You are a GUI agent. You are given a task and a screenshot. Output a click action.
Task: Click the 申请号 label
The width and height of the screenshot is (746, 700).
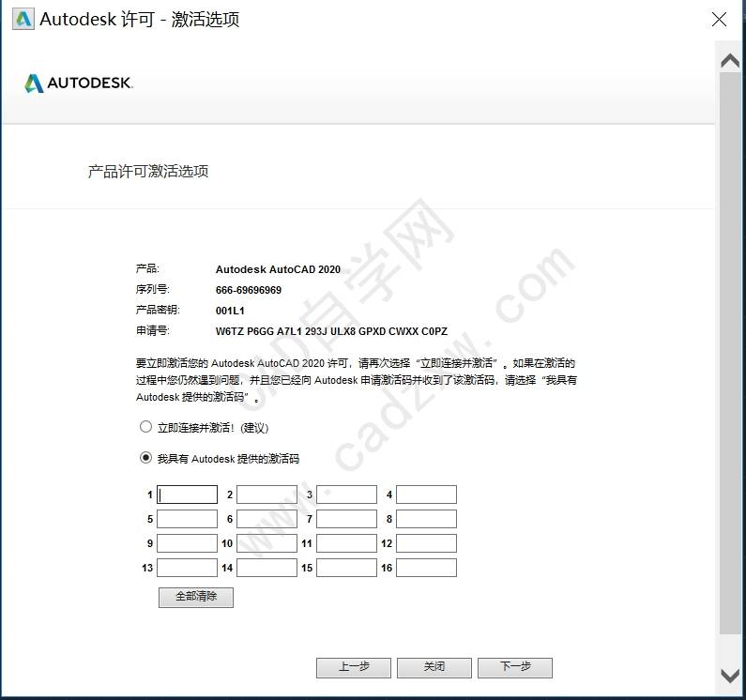coord(153,330)
